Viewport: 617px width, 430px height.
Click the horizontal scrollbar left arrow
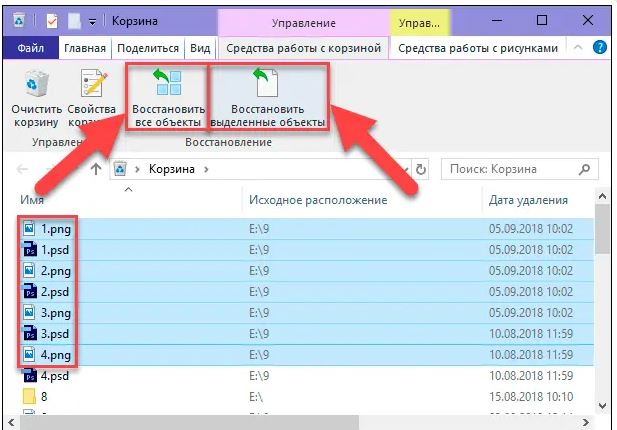coord(11,423)
